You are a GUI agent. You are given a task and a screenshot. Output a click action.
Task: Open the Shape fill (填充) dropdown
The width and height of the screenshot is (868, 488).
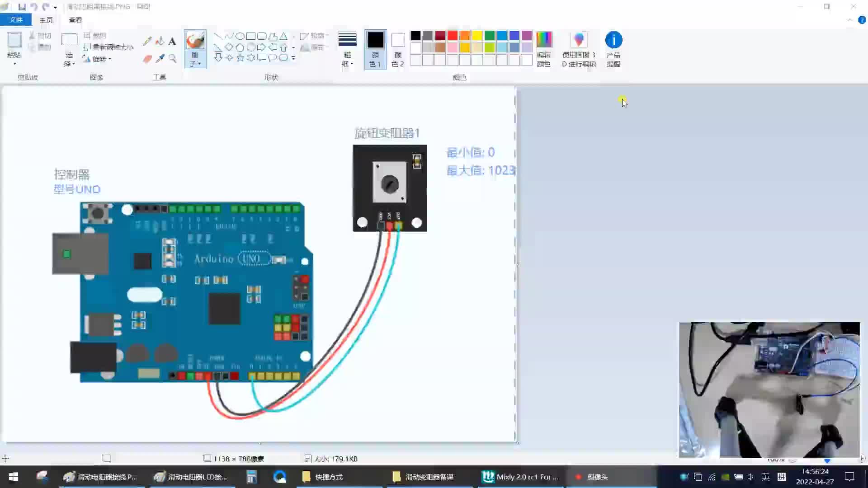tap(315, 47)
